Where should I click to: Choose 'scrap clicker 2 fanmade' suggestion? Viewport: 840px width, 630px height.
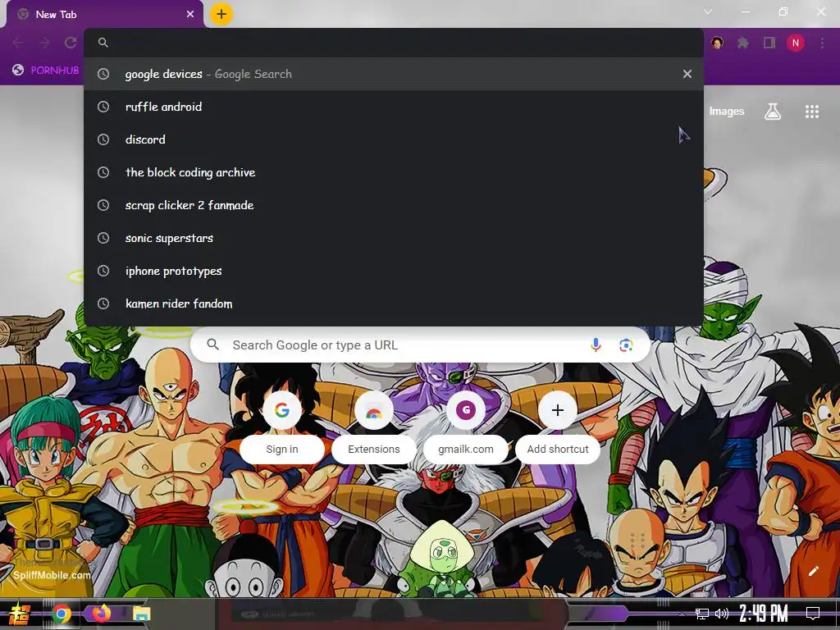(394, 205)
